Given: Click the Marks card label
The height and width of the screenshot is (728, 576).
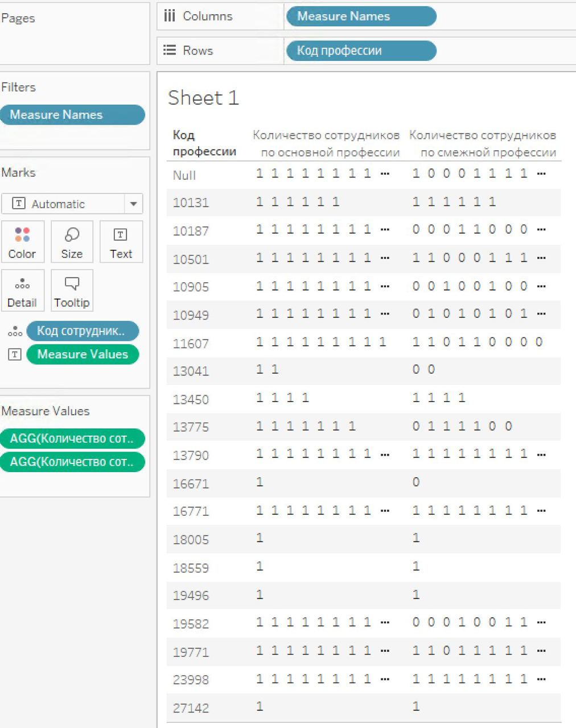Looking at the screenshot, I should (18, 172).
